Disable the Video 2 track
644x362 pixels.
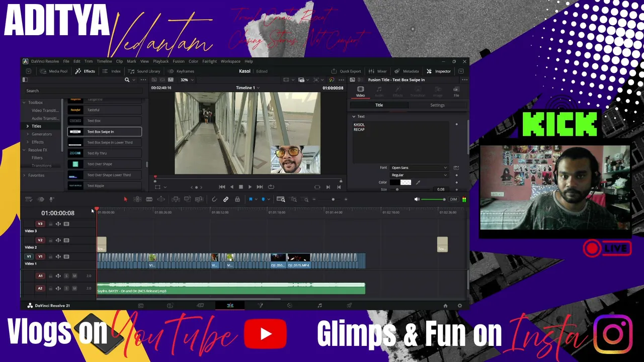66,240
